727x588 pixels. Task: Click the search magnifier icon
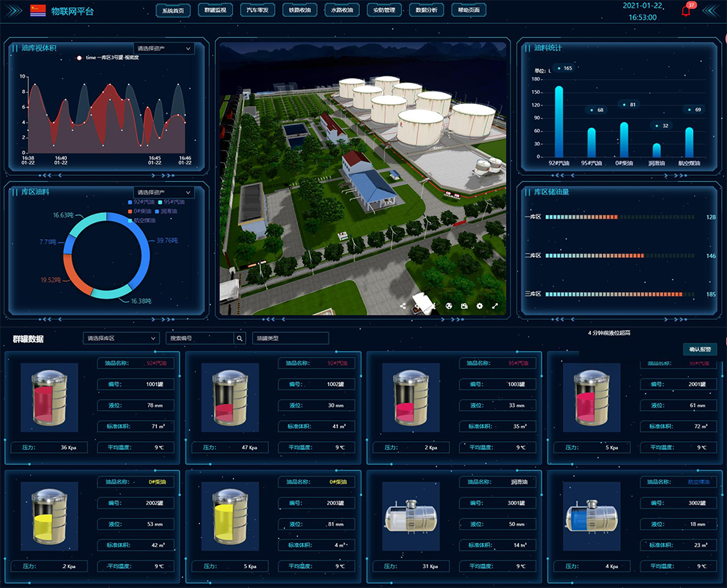239,338
